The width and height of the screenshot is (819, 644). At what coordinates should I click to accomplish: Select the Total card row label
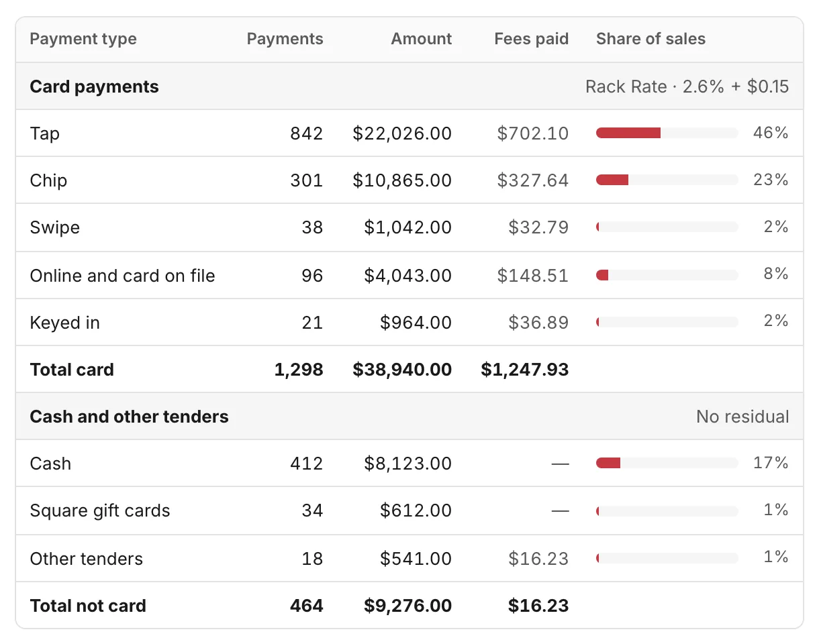[72, 370]
